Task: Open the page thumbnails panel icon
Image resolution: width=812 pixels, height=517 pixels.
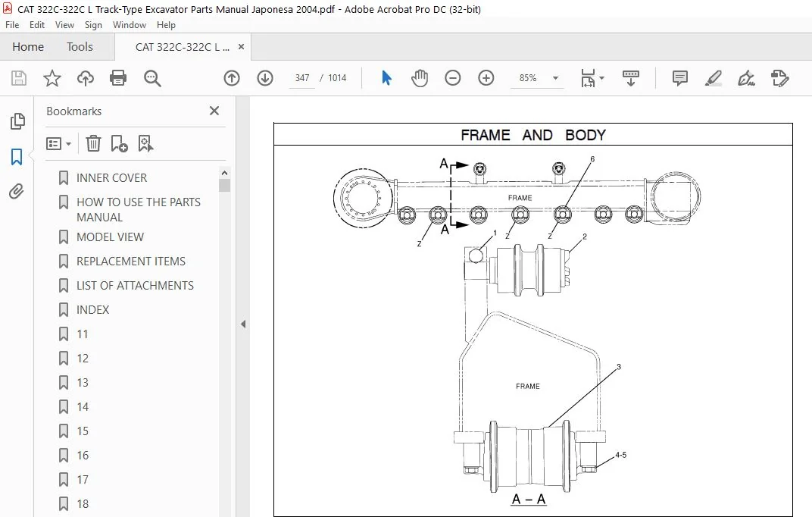Action: pyautogui.click(x=17, y=121)
